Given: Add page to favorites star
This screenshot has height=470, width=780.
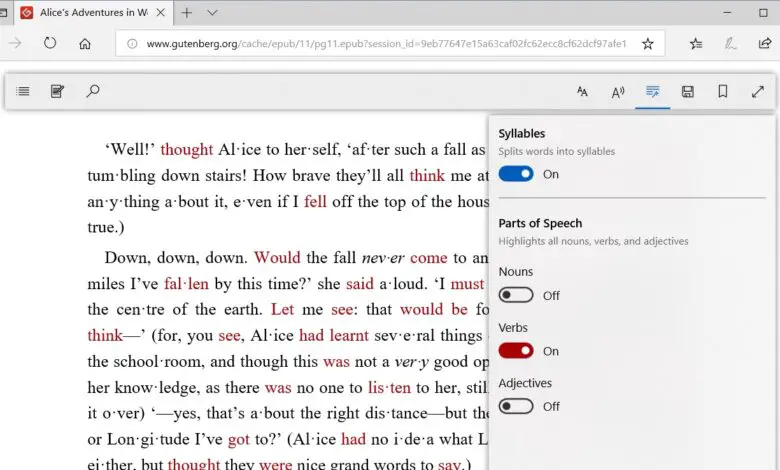Looking at the screenshot, I should pos(647,44).
